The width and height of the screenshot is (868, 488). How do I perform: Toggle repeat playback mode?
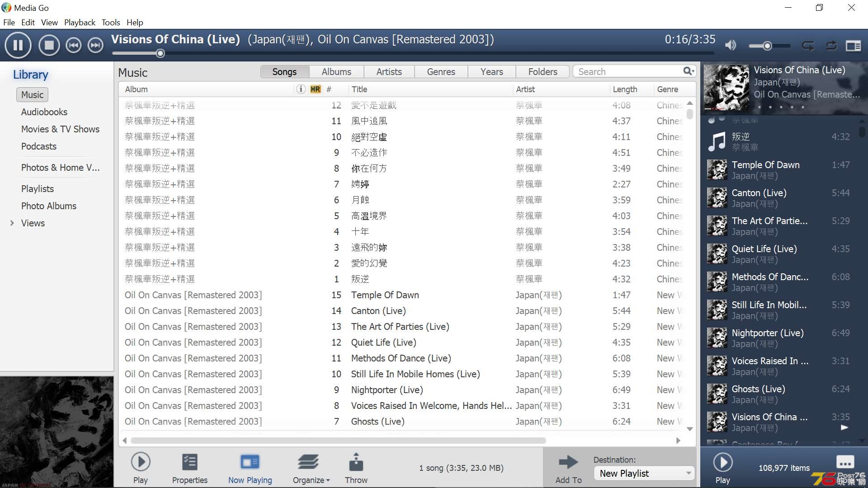pyautogui.click(x=831, y=46)
